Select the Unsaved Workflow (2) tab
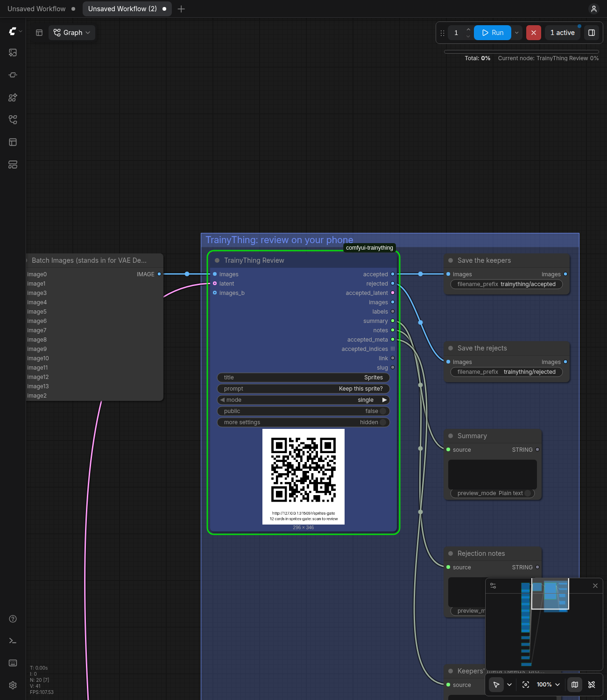The image size is (607, 700). pyautogui.click(x=127, y=9)
